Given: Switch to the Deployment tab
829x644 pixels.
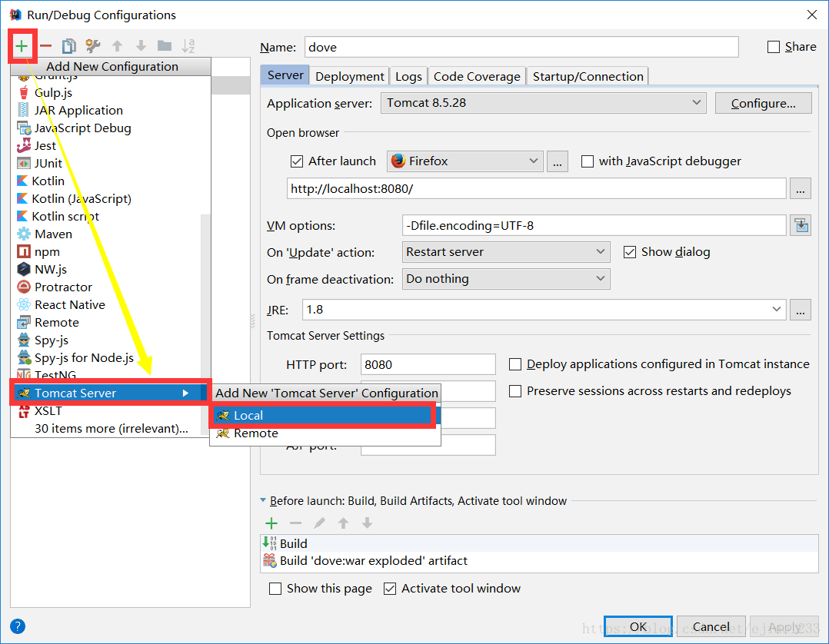Looking at the screenshot, I should pyautogui.click(x=349, y=77).
